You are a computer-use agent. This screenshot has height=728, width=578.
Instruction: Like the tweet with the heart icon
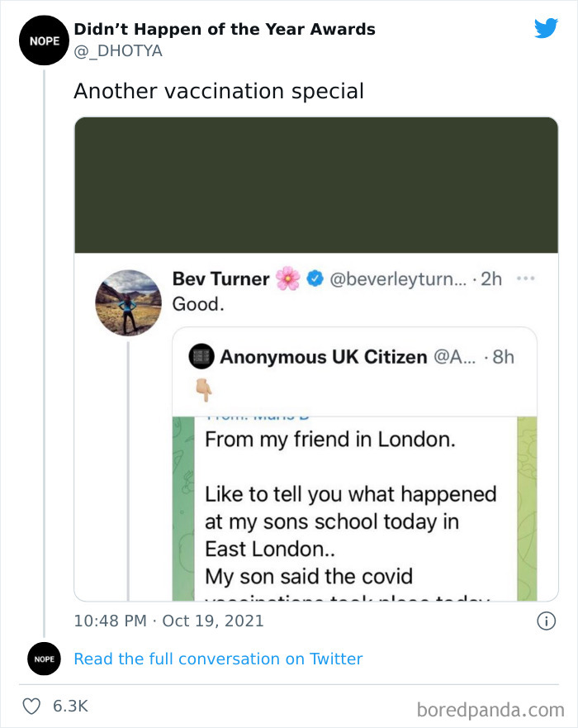(32, 707)
